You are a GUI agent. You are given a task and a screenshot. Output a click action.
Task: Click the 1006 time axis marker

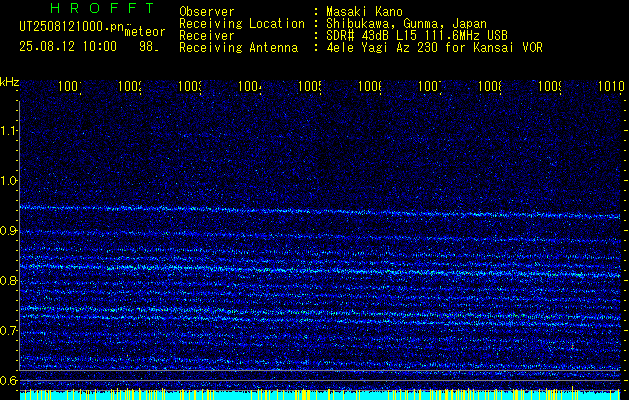click(370, 86)
